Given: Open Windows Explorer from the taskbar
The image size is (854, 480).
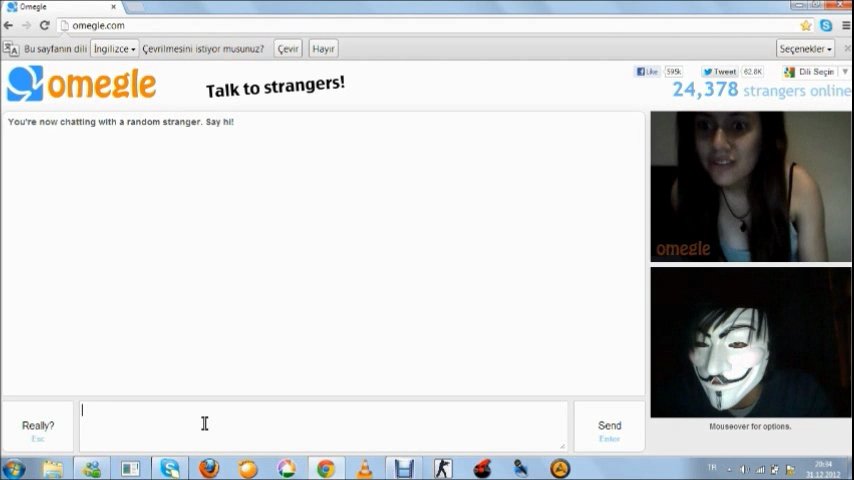Looking at the screenshot, I should pos(53,469).
